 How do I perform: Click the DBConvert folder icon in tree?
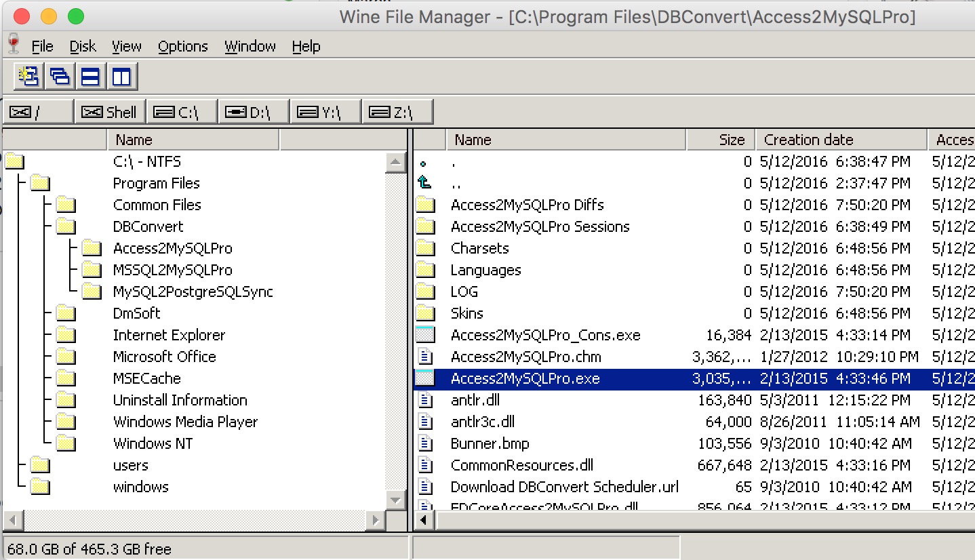66,226
